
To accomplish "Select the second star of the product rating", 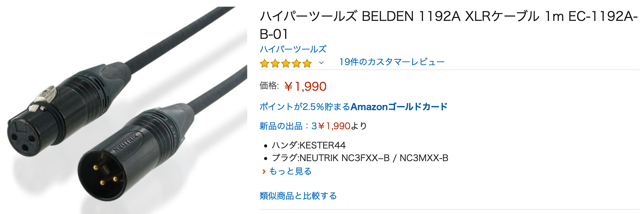I will pyautogui.click(x=275, y=63).
